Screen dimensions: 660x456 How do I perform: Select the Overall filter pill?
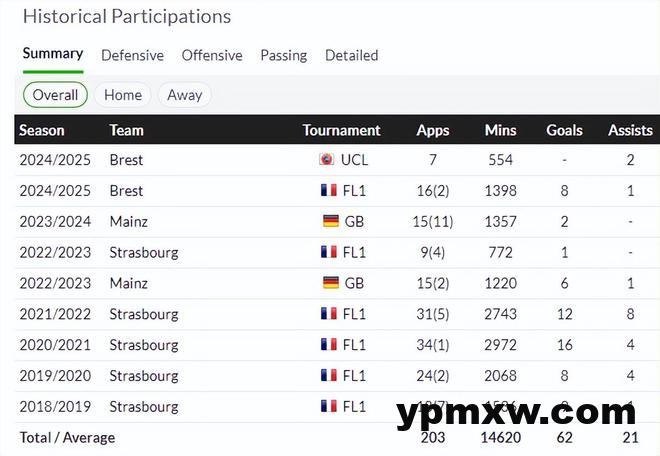pyautogui.click(x=55, y=95)
